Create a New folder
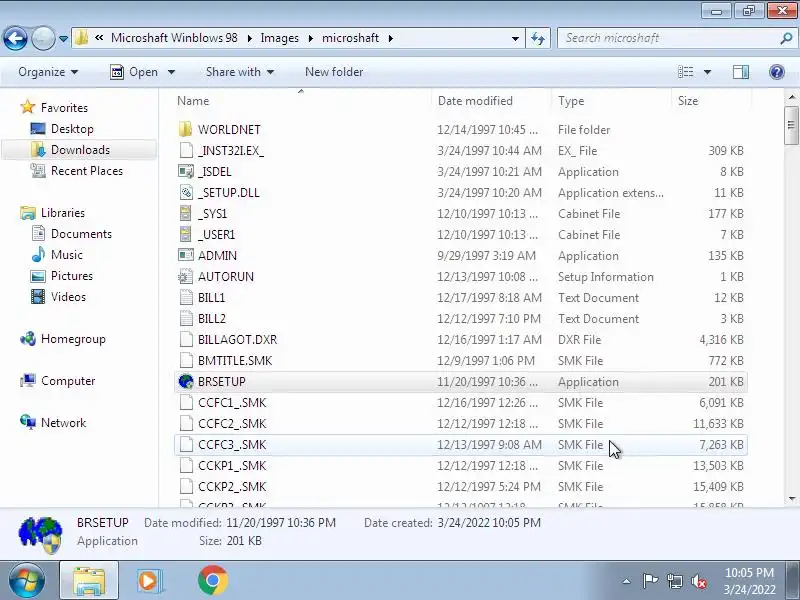This screenshot has height=600, width=800. [x=334, y=72]
